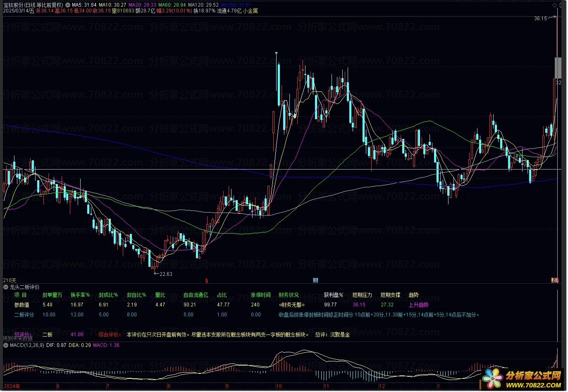Click the 换手率% column header
The height and width of the screenshot is (392, 568).
(80, 295)
